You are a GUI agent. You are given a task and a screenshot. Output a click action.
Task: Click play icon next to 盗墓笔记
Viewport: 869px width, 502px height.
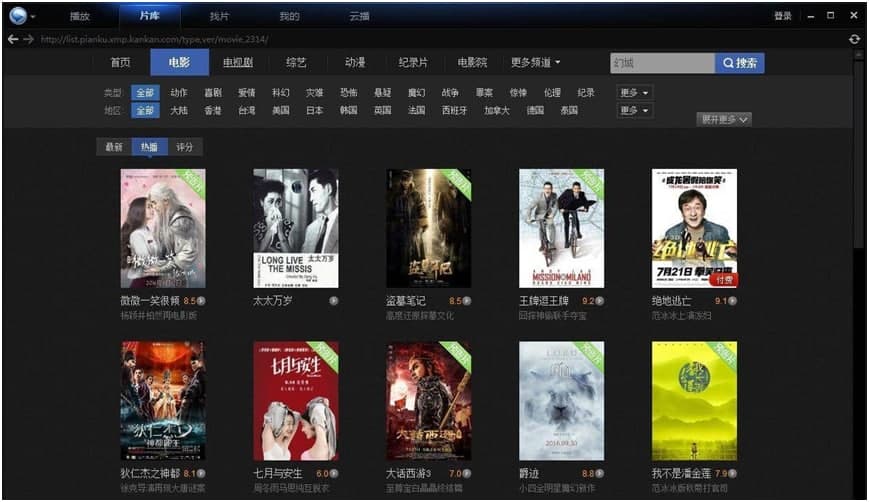click(x=467, y=301)
